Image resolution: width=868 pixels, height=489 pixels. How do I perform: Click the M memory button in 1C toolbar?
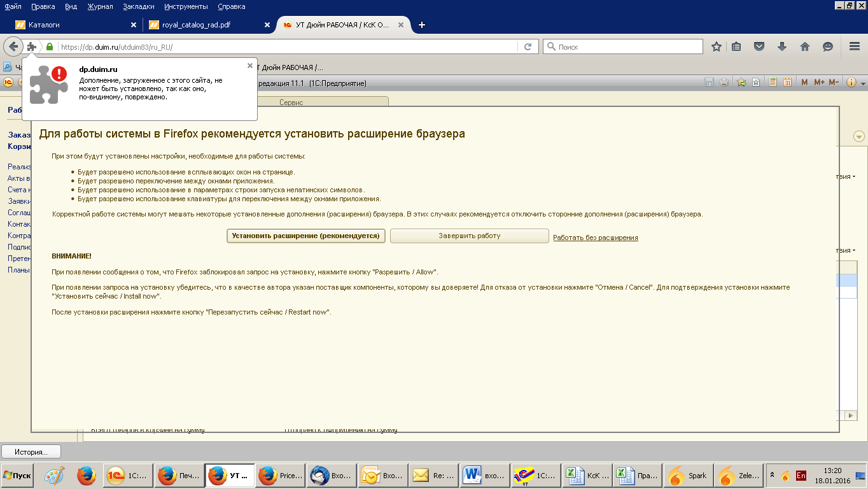point(804,82)
